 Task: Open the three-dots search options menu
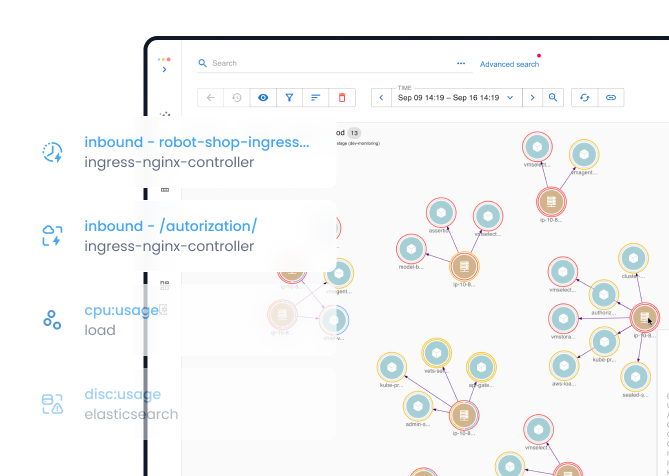point(461,63)
